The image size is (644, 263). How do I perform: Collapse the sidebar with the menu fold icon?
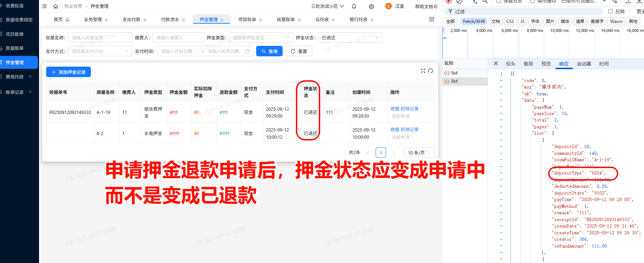[44, 6]
